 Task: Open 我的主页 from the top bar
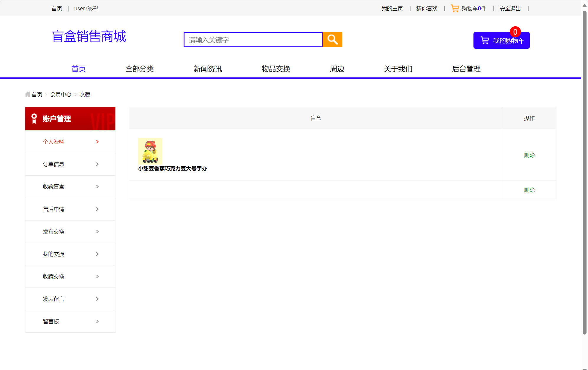tap(392, 8)
